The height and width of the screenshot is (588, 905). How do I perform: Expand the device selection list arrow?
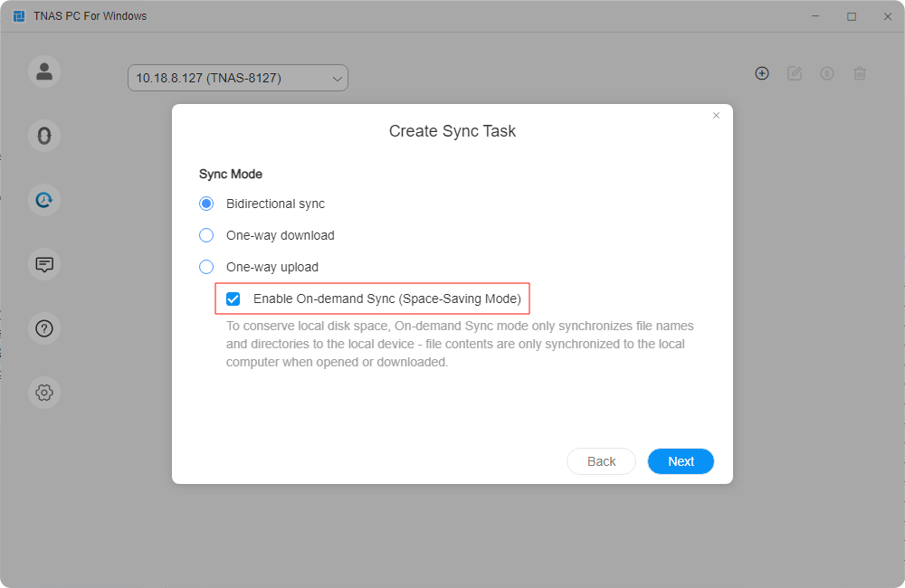(x=336, y=78)
